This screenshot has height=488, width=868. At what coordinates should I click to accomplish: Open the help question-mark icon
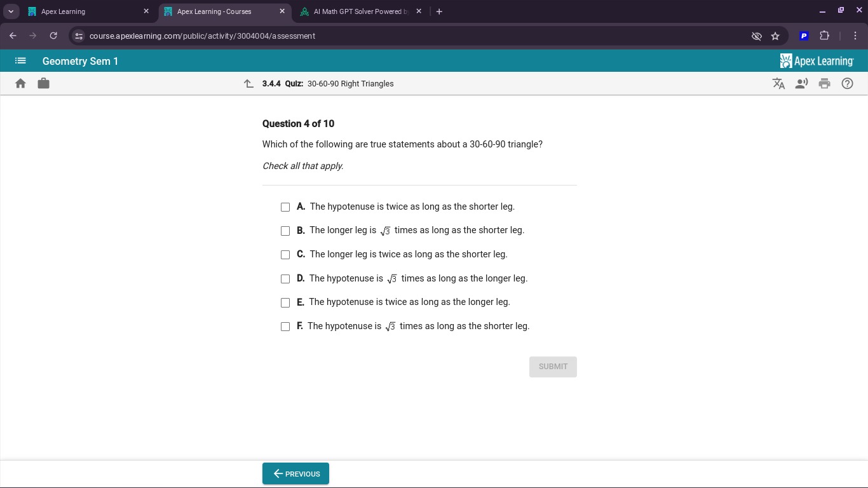pos(847,83)
